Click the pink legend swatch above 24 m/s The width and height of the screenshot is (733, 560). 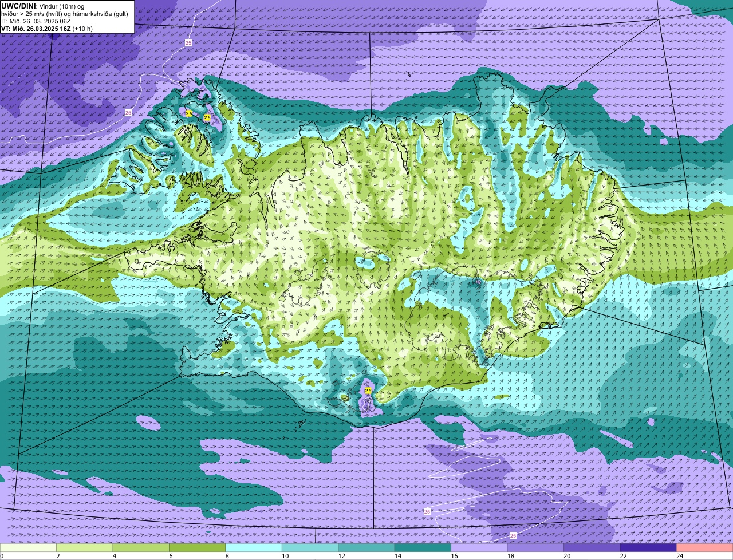(x=705, y=548)
